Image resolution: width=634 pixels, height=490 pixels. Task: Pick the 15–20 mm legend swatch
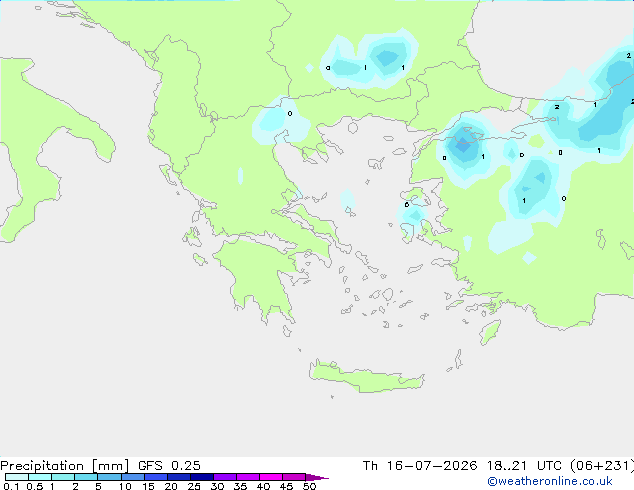click(156, 477)
